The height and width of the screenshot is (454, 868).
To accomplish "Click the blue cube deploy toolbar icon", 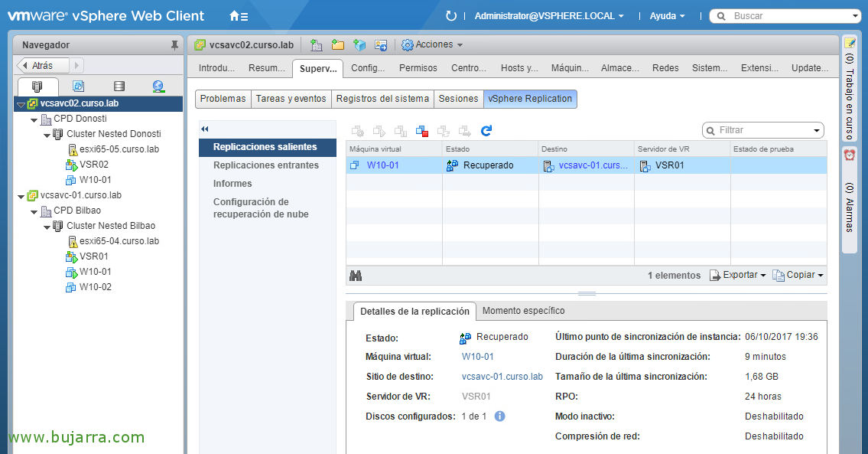I will [x=359, y=45].
